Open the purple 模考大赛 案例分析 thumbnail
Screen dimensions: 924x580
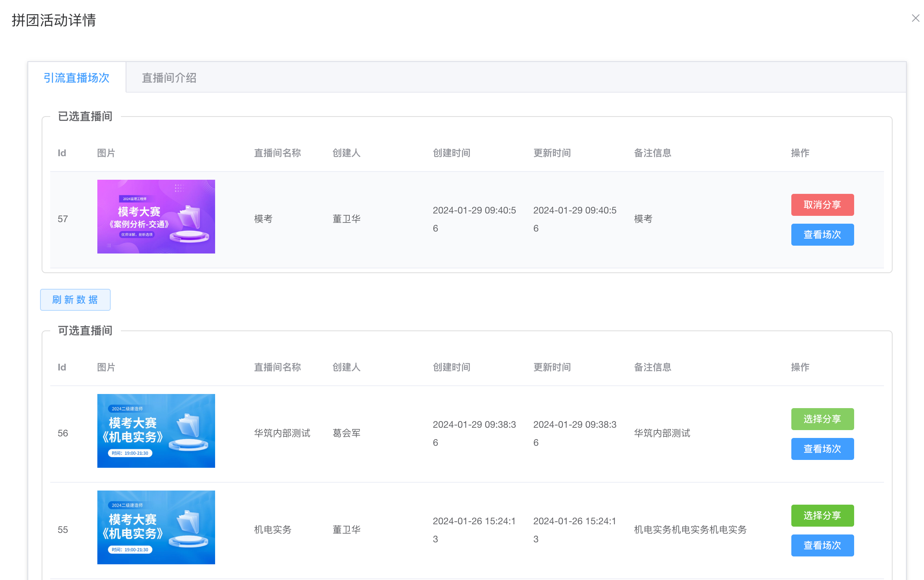[156, 216]
